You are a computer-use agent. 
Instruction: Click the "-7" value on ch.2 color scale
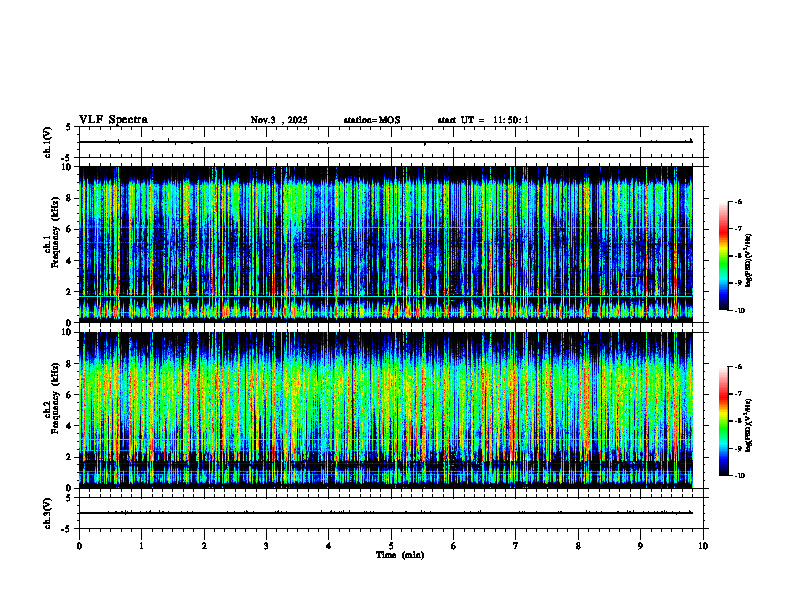tap(738, 394)
